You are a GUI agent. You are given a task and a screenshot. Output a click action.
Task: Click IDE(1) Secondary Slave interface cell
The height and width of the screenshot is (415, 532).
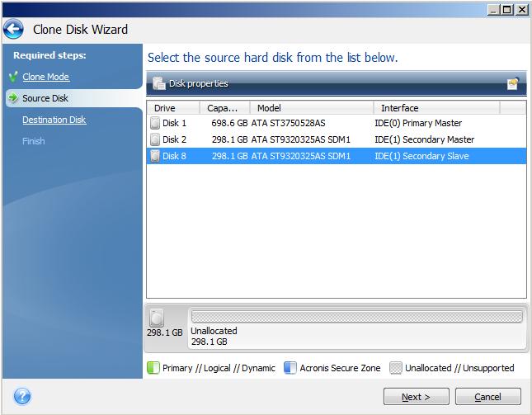pos(421,156)
